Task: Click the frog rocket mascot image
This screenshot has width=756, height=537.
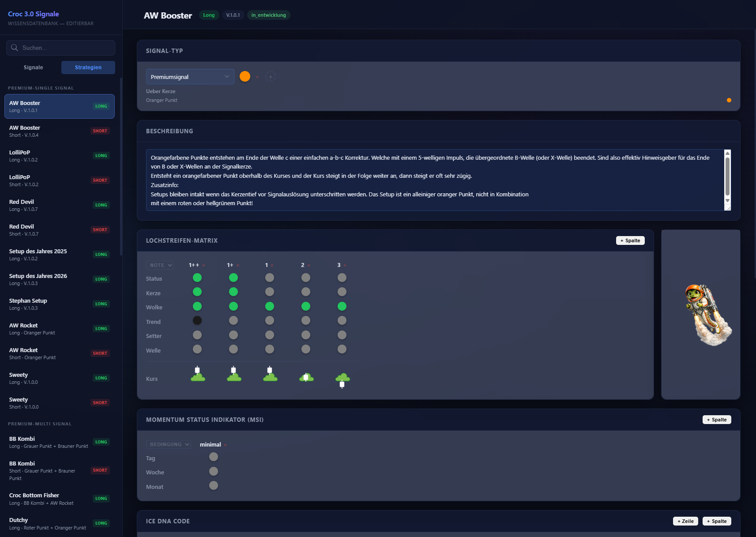Action: point(707,315)
